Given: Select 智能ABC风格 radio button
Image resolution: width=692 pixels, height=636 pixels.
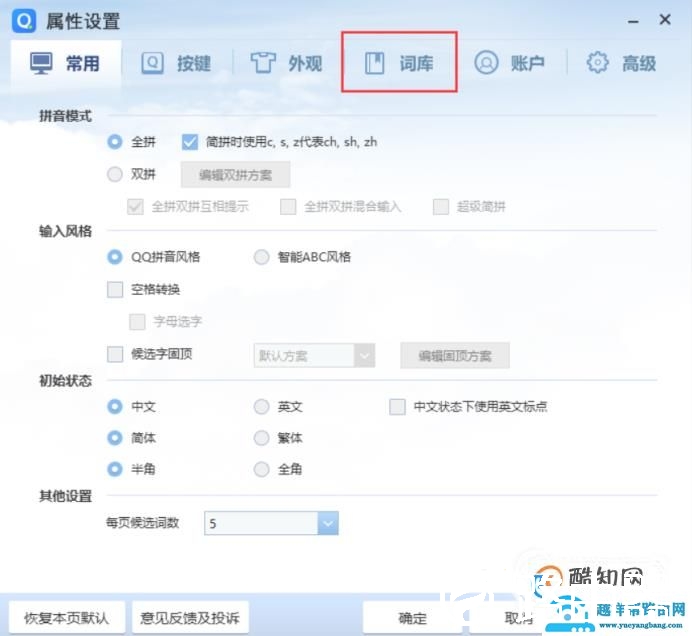Looking at the screenshot, I should 261,257.
